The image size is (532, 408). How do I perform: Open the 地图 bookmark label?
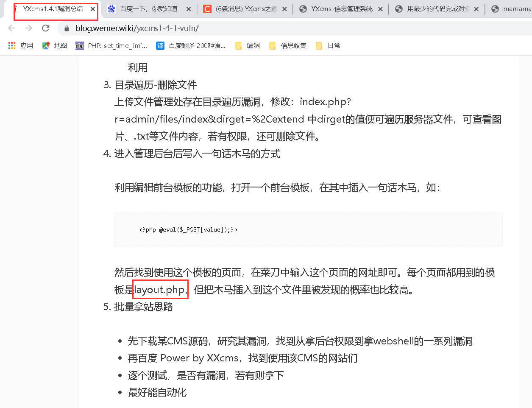point(61,45)
